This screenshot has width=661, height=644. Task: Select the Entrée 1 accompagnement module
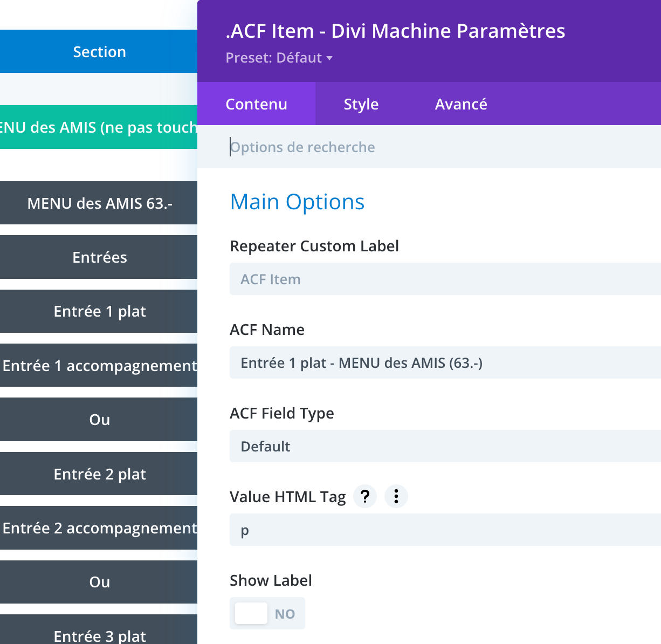99,366
